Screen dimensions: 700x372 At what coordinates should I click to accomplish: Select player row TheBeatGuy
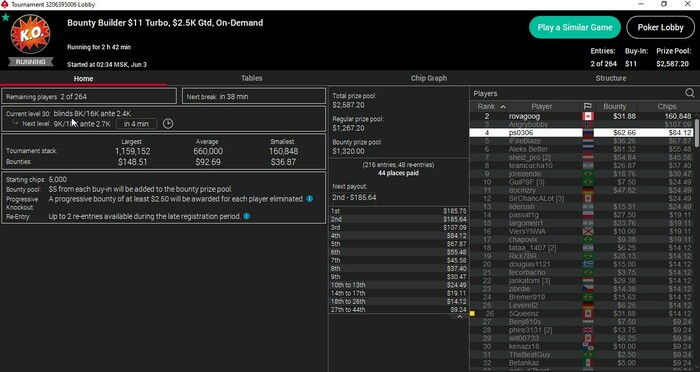pos(582,355)
